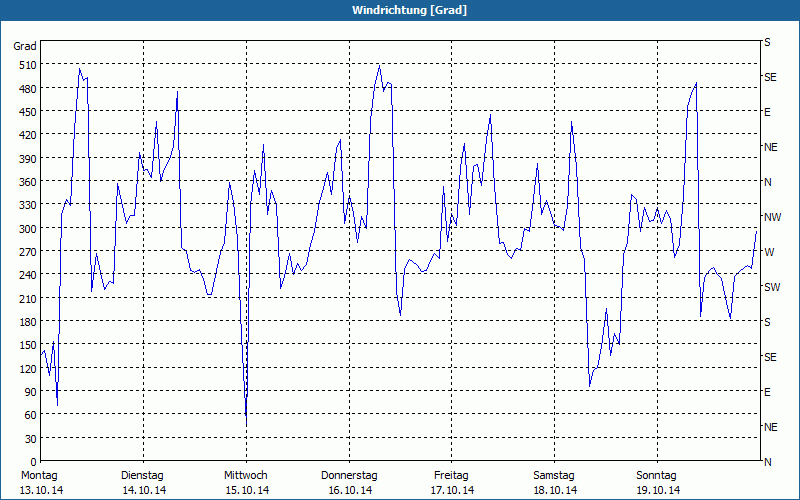The height and width of the screenshot is (500, 800).
Task: Select the Sonntag day label
Action: tap(657, 475)
